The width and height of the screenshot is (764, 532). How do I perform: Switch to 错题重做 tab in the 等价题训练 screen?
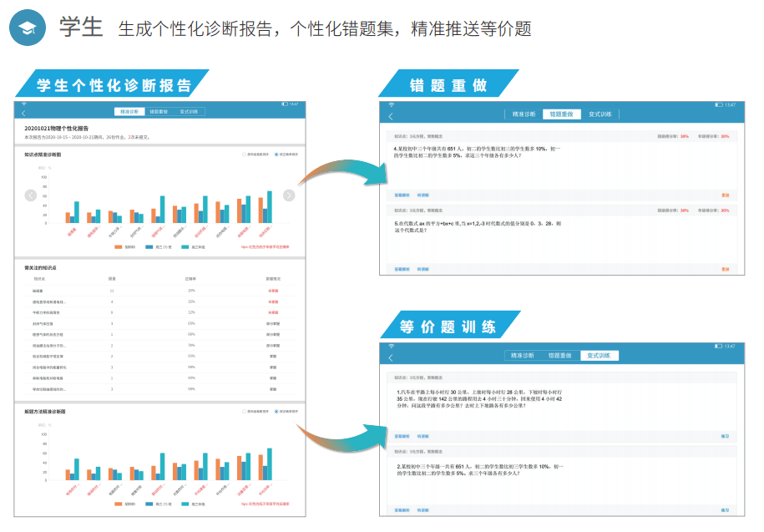pos(560,356)
